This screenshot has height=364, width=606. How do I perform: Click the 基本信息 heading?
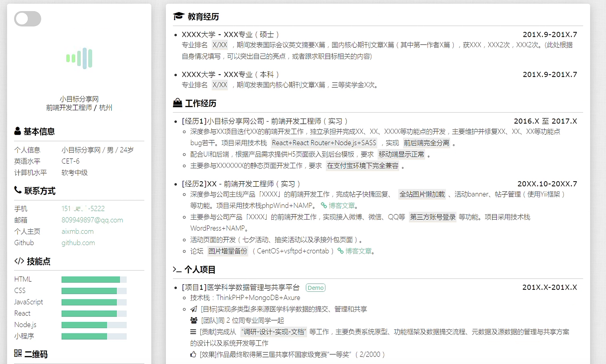[x=39, y=131]
